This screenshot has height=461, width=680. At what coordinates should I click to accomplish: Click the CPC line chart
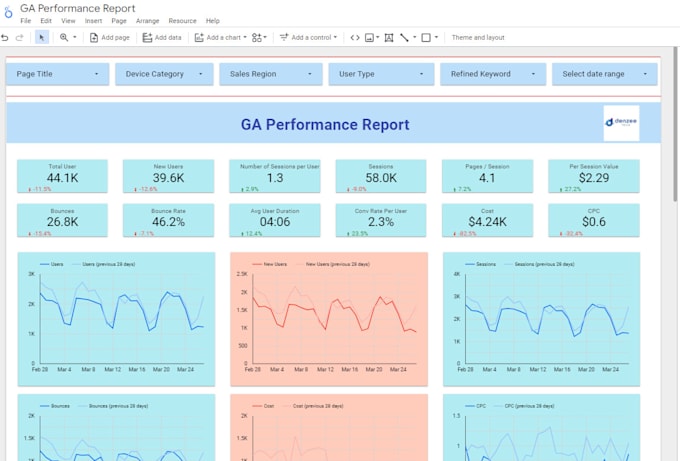tap(541, 428)
